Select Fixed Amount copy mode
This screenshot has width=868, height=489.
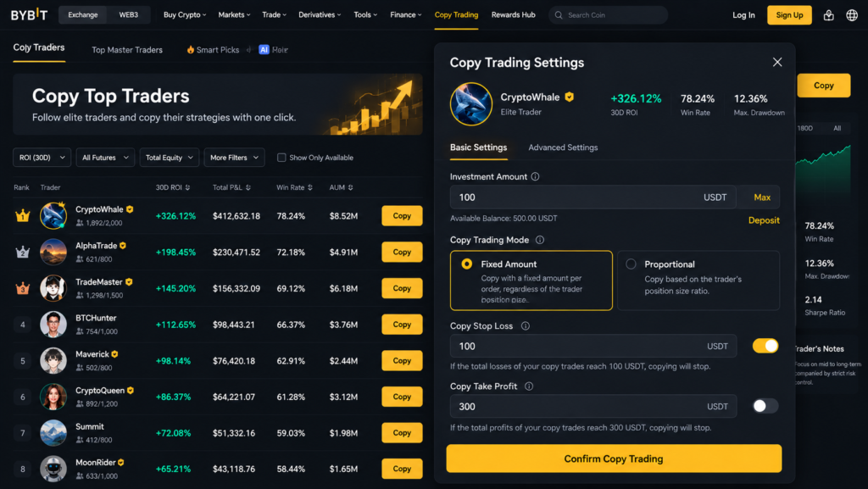click(531, 281)
